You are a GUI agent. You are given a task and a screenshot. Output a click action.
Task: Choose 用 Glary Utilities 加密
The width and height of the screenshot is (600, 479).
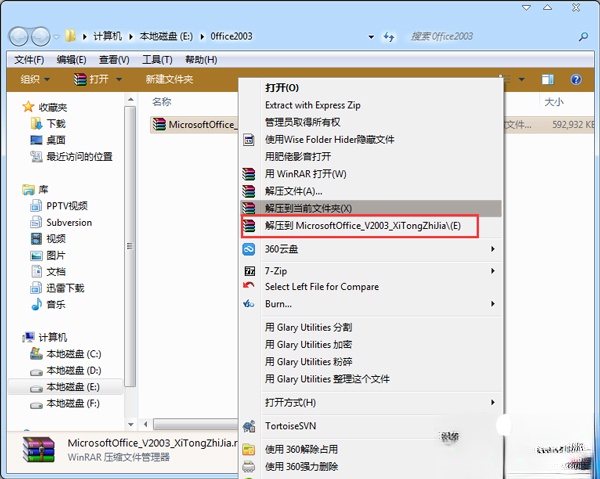(371, 345)
